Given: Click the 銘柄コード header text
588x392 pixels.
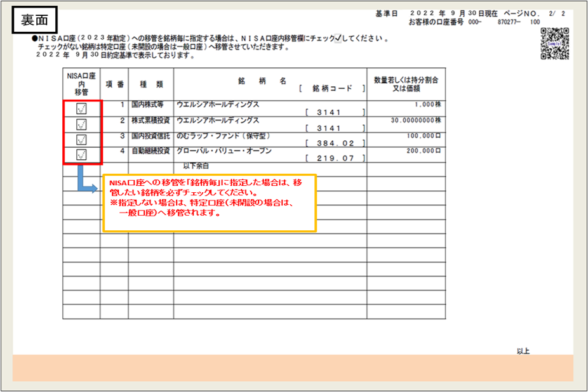Looking at the screenshot, I should 332,88.
